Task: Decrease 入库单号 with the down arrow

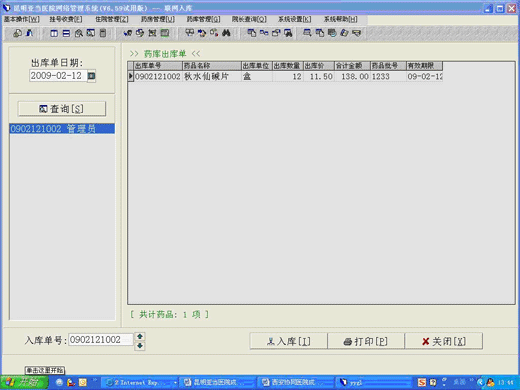Action: tap(140, 346)
